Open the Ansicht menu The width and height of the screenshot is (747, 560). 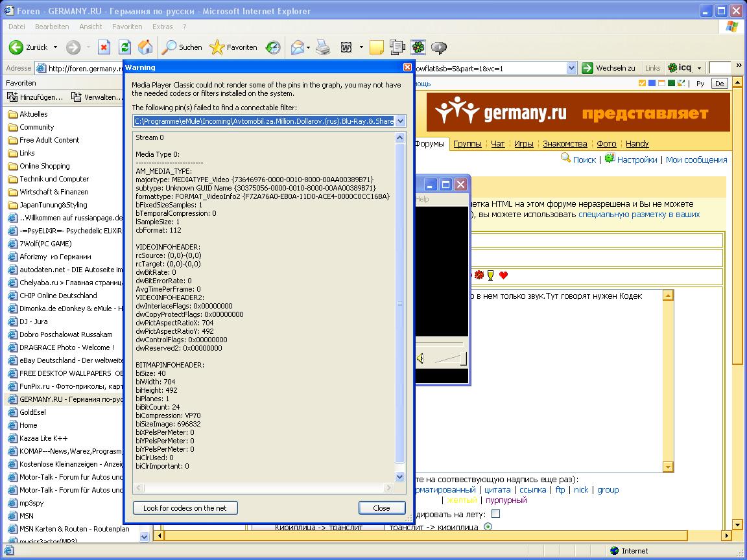point(91,27)
